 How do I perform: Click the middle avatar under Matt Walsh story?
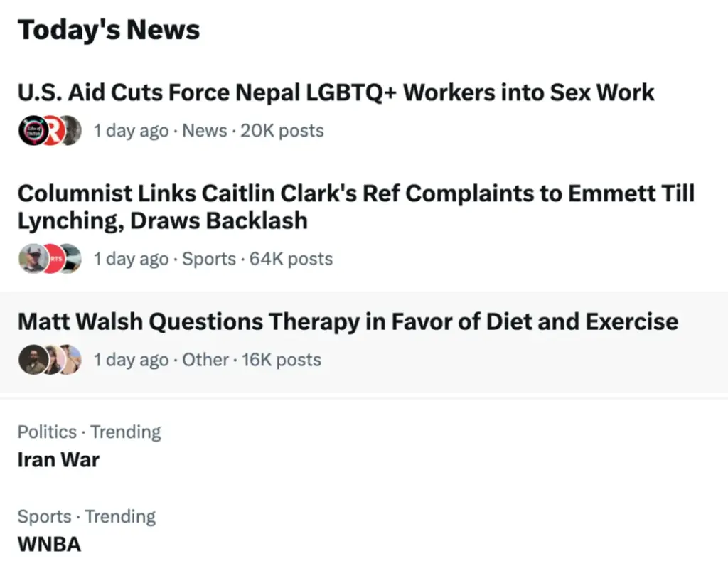[55, 359]
